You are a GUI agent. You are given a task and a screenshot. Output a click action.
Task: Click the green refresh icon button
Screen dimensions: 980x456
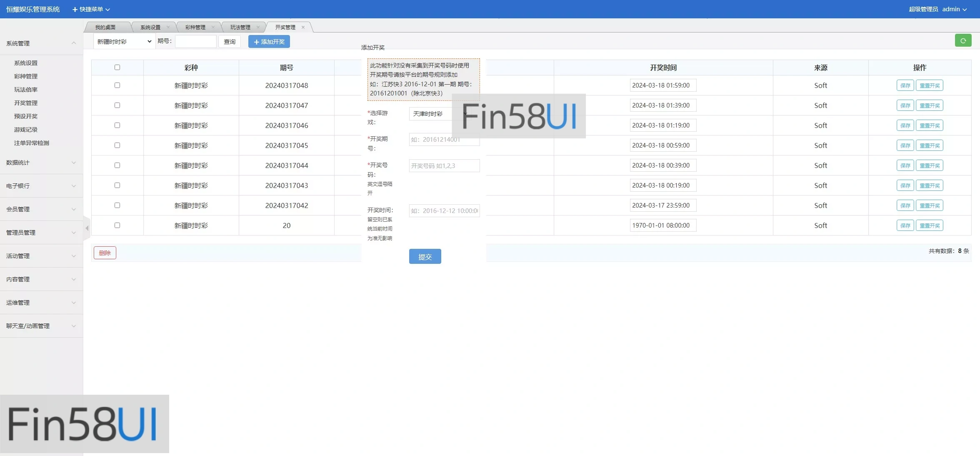click(x=963, y=41)
